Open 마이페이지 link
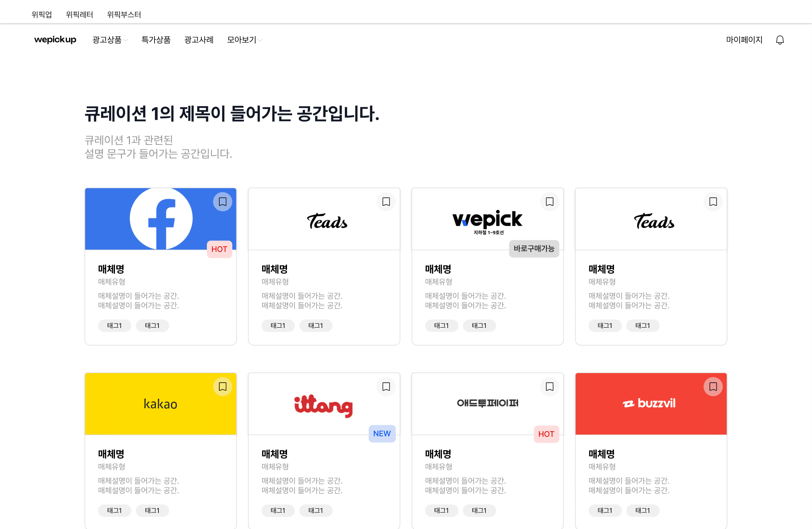812x529 pixels. 744,40
